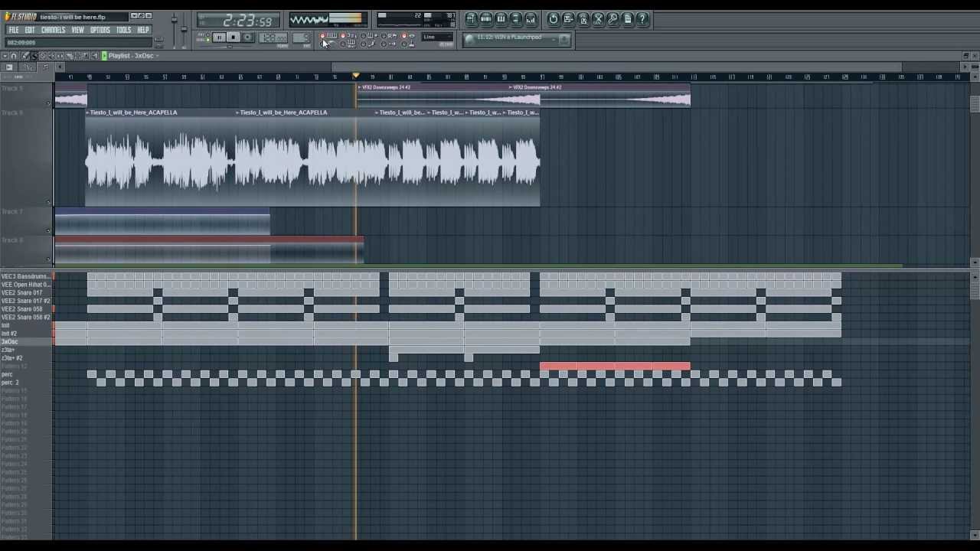Click the audio editor scissors icon
The height and width of the screenshot is (551, 980).
[x=598, y=19]
